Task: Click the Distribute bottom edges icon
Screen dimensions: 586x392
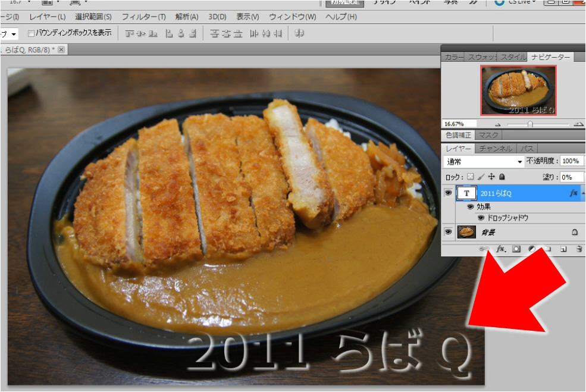Action: click(x=238, y=34)
